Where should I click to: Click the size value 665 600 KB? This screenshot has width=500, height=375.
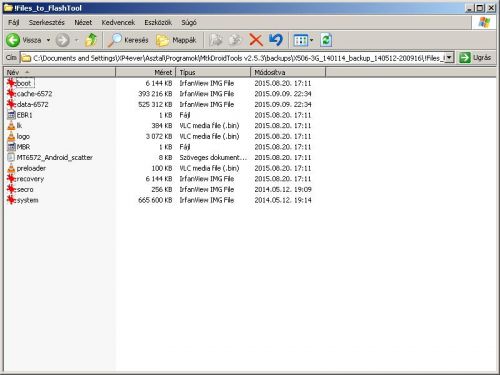[155, 200]
